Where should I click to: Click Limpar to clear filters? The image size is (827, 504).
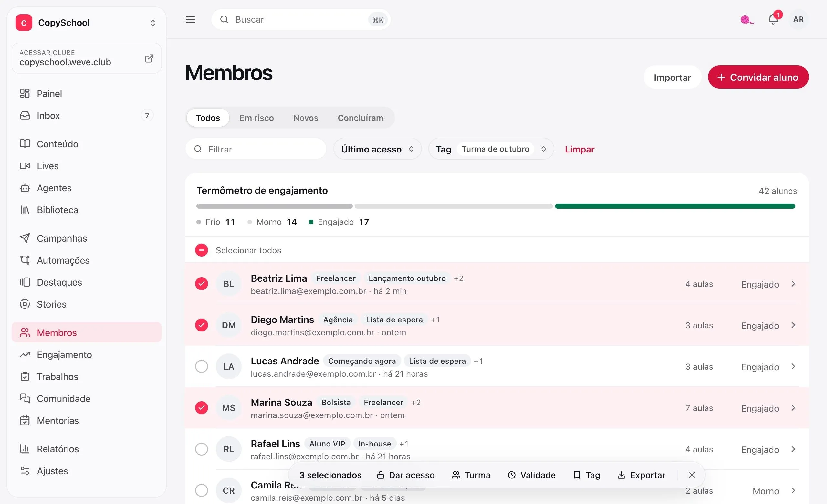(579, 149)
